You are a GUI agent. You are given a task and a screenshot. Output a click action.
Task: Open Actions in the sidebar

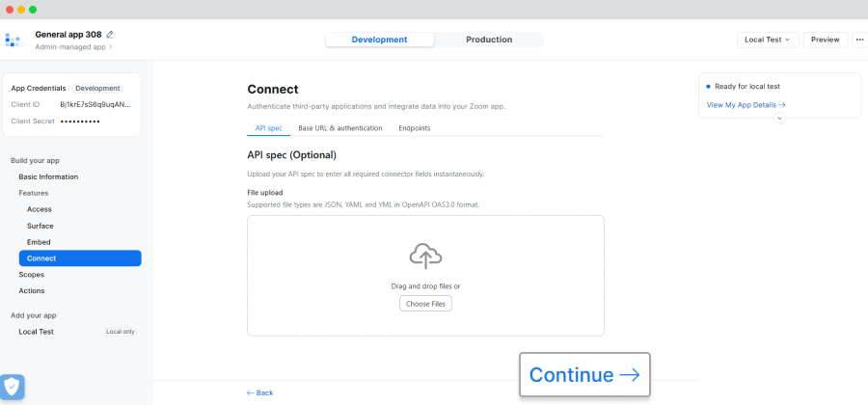point(32,290)
